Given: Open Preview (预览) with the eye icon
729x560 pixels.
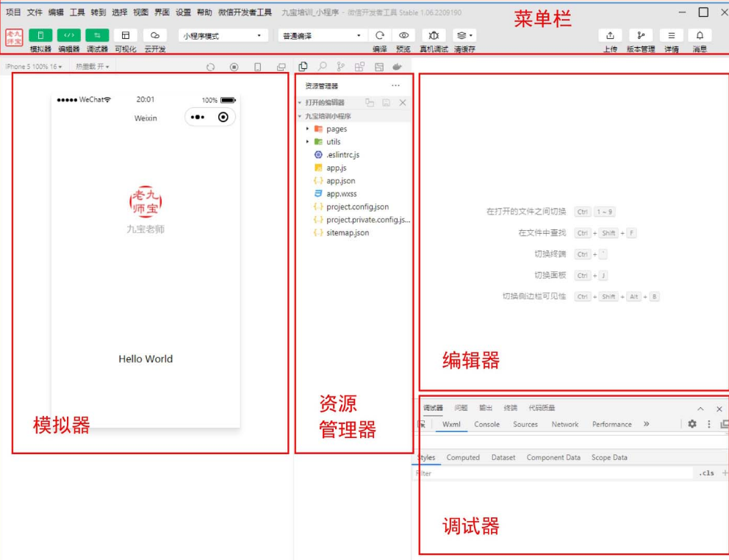Looking at the screenshot, I should point(403,35).
